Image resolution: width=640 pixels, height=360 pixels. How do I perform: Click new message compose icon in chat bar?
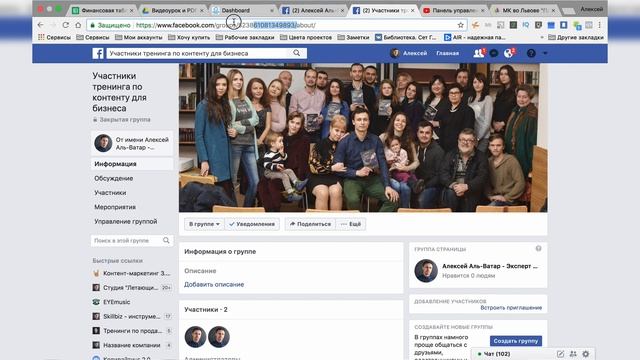tap(560, 354)
